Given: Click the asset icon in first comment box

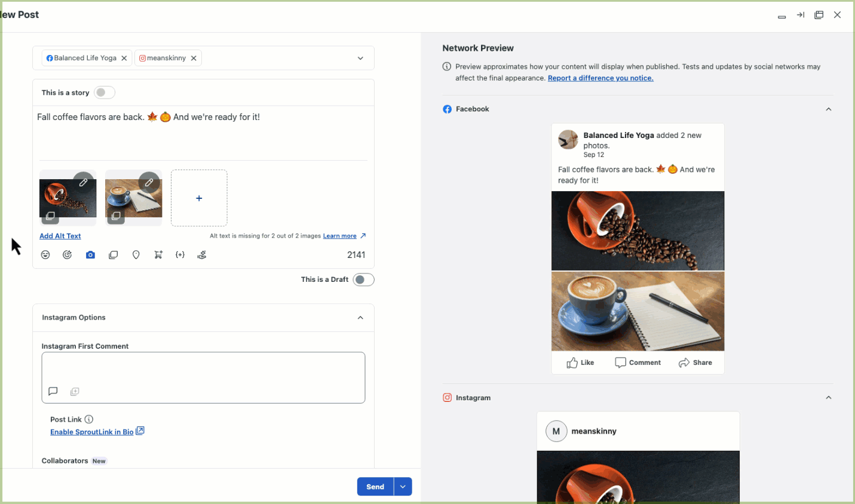Looking at the screenshot, I should 75,392.
